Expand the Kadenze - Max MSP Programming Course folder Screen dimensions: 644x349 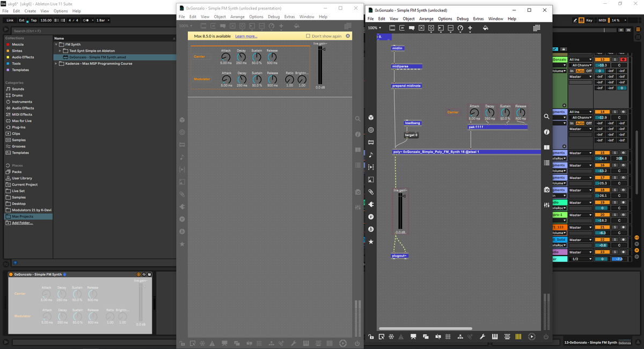56,63
